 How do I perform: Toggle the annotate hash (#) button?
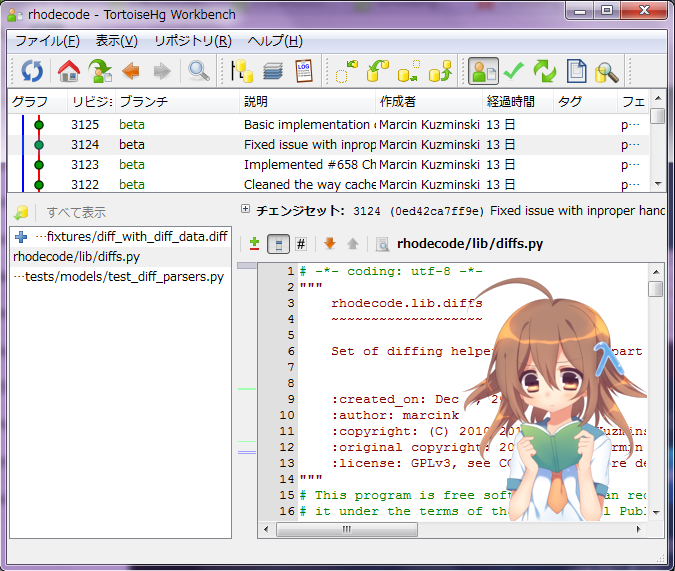pos(301,244)
